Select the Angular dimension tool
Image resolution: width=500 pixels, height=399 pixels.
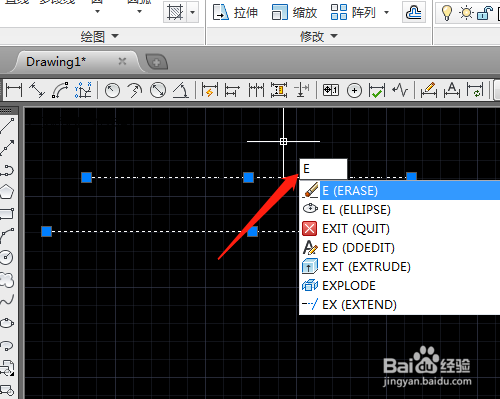click(x=181, y=90)
